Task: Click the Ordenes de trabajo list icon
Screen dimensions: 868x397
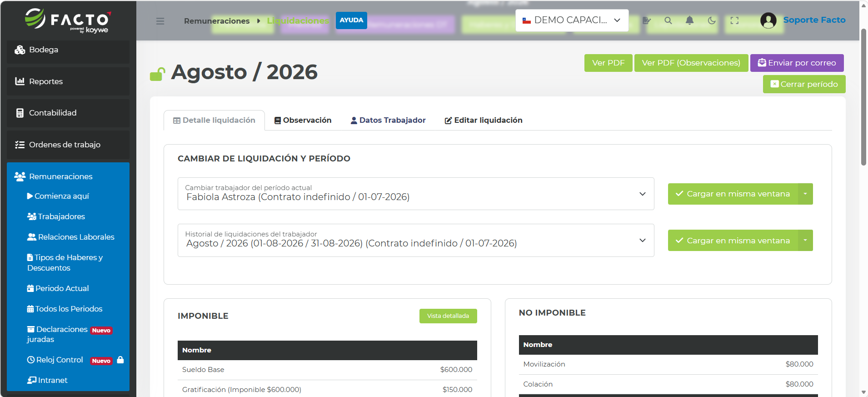Action: 20,145
